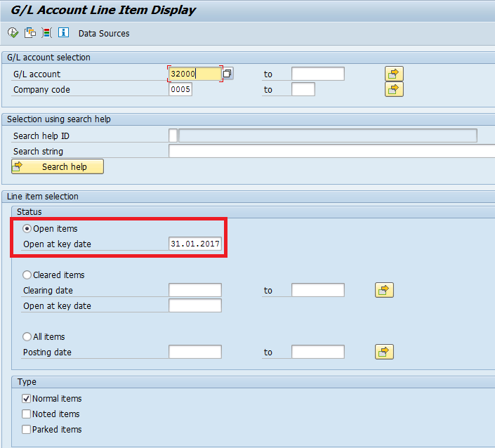Click the 'G/L Account Line Item Display' title
This screenshot has height=448, width=495.
click(x=103, y=10)
